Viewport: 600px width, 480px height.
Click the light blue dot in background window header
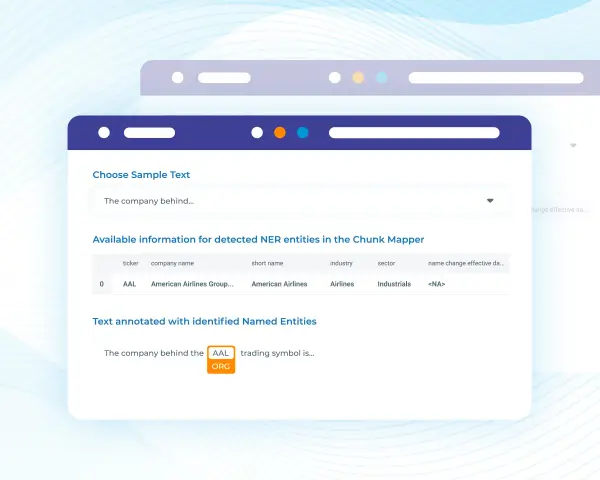(x=382, y=78)
